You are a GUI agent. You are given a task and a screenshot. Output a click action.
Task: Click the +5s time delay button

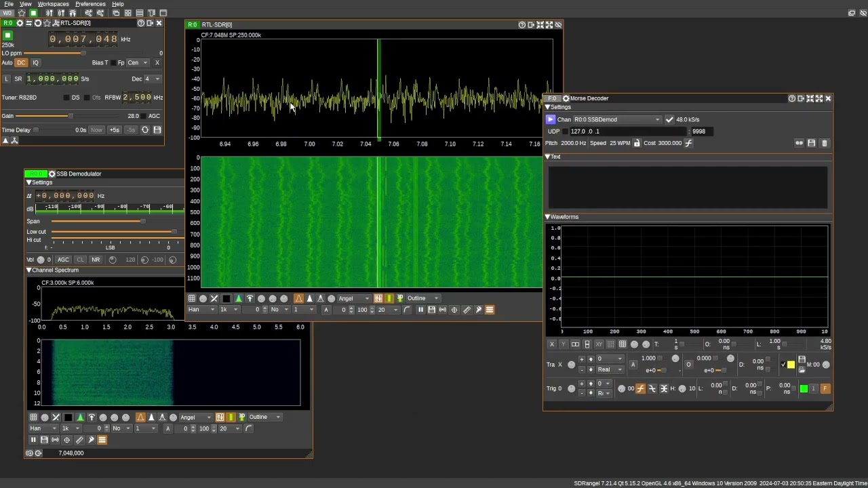tap(114, 130)
